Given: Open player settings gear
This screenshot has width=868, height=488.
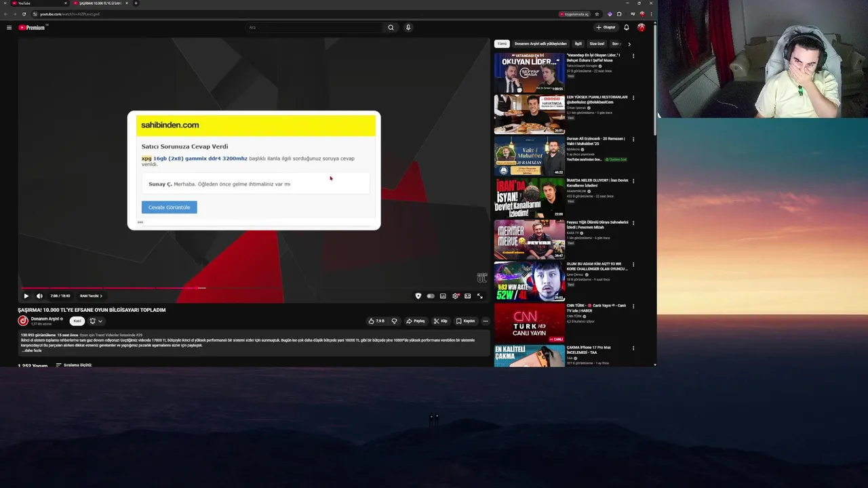Looking at the screenshot, I should [456, 296].
